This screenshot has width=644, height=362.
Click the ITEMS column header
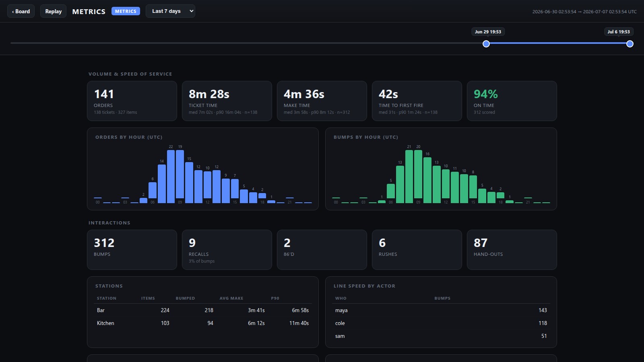tap(148, 298)
